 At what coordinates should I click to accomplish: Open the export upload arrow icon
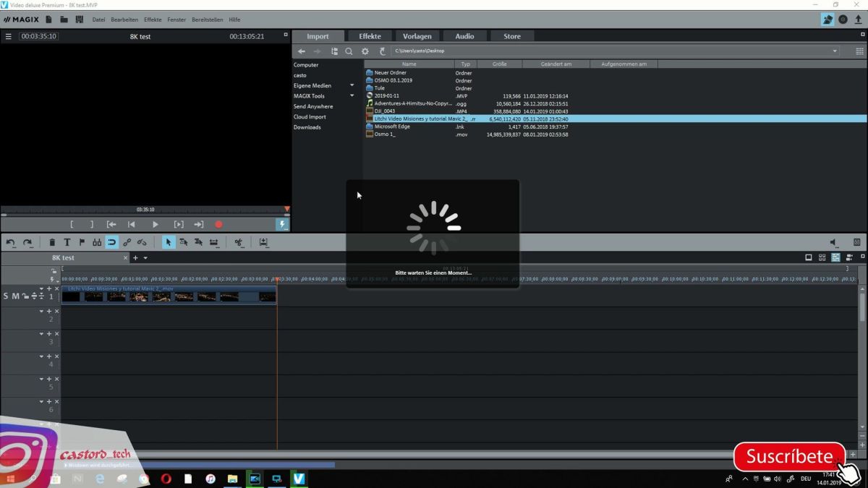pyautogui.click(x=858, y=20)
